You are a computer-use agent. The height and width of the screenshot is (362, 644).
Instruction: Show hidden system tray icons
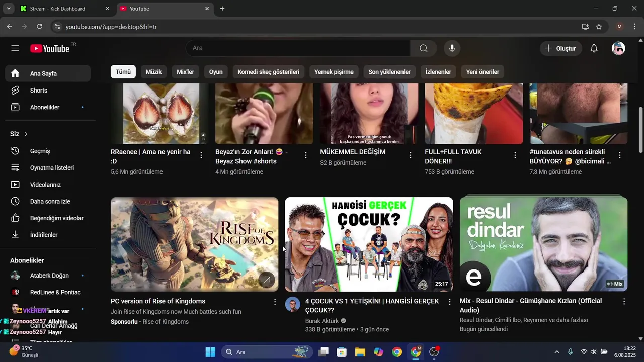point(557,352)
